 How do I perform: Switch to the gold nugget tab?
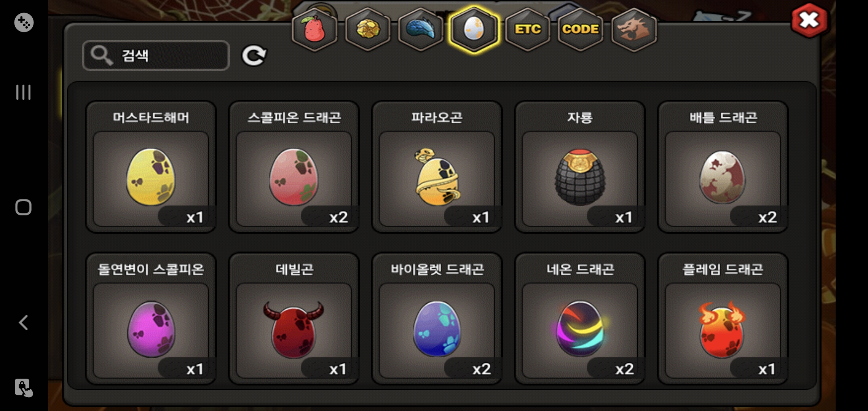tap(367, 29)
